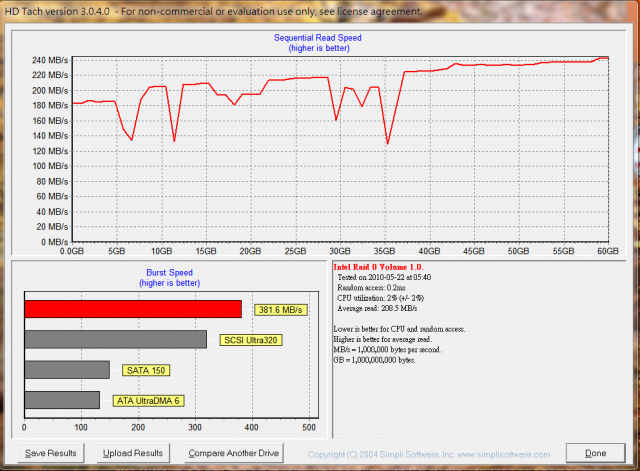This screenshot has height=471, width=640.
Task: Click the Upload Results button
Action: (133, 453)
